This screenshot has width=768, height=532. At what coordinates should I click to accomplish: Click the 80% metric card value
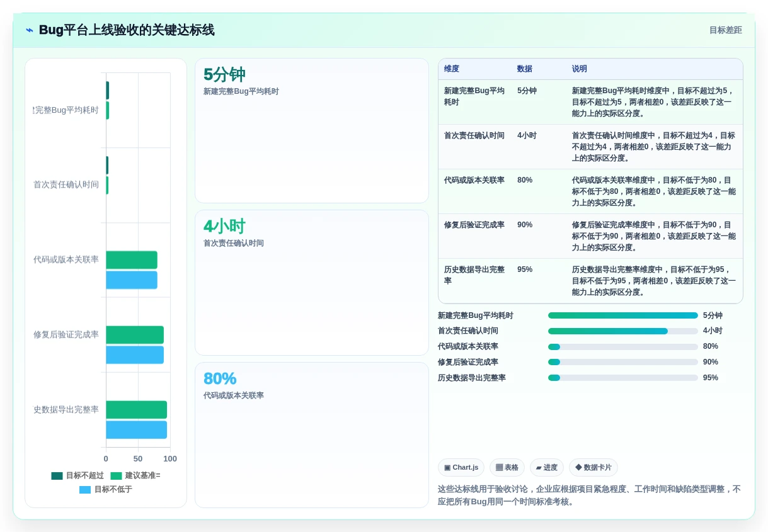click(x=220, y=379)
